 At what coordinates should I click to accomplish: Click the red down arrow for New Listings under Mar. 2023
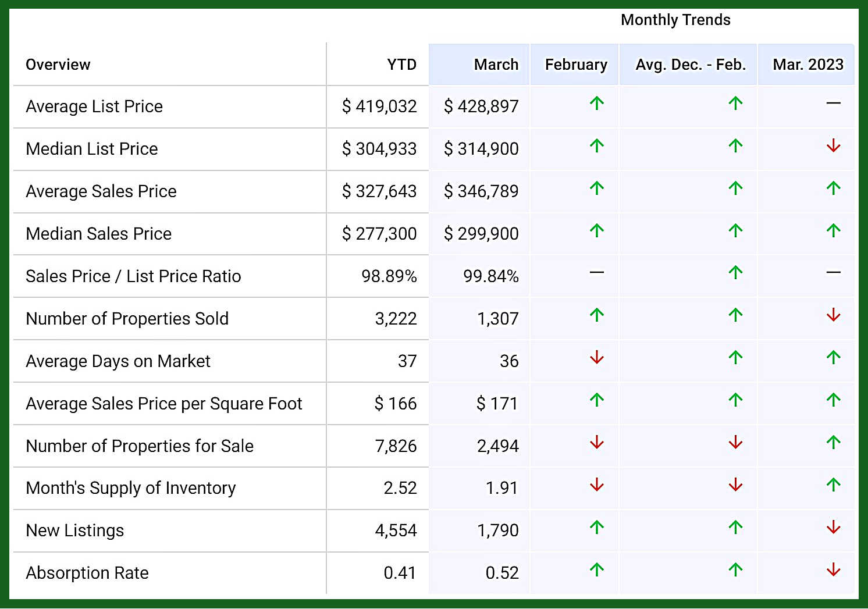(x=833, y=528)
